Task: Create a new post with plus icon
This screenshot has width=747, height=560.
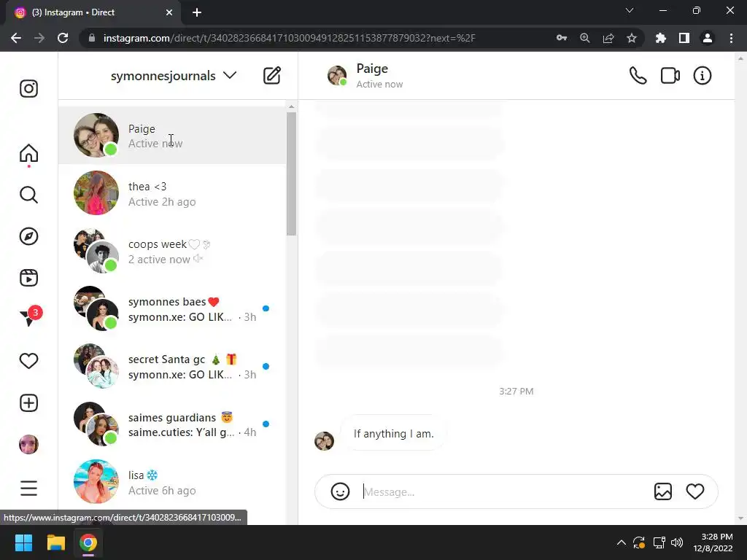Action: [28, 402]
